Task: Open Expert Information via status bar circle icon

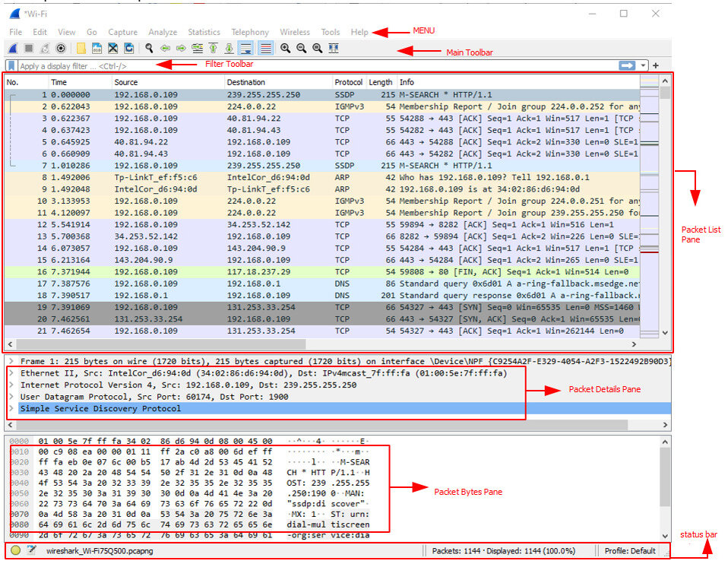Action: [14, 550]
